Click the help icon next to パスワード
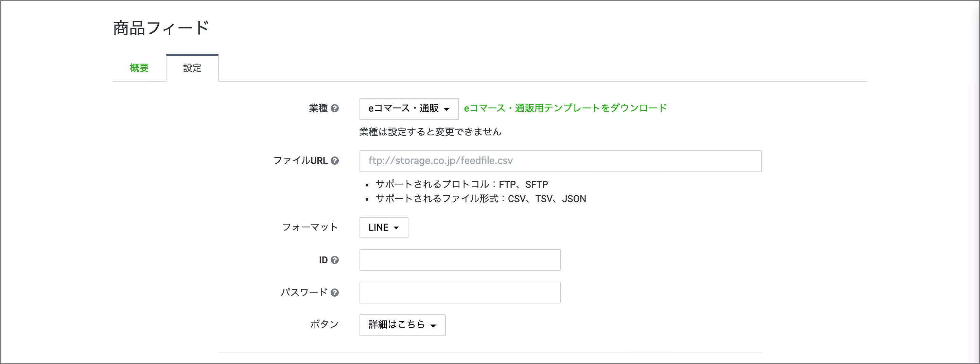This screenshot has width=980, height=364. 335,293
